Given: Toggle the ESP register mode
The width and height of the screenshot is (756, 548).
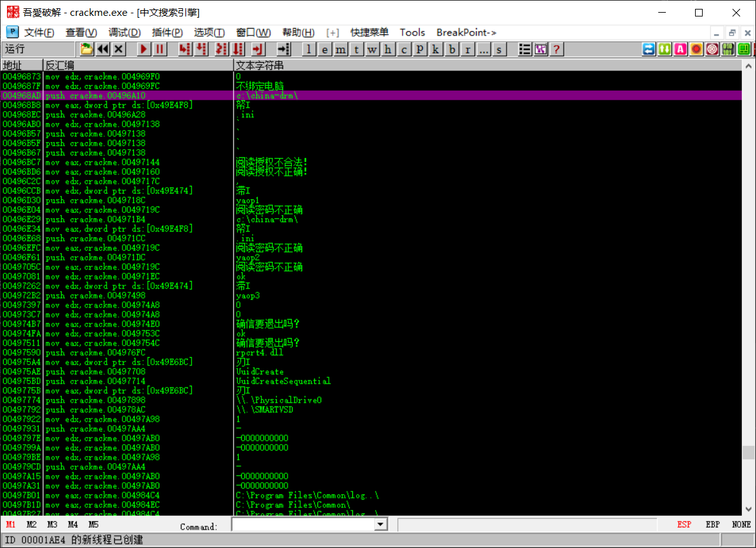Looking at the screenshot, I should point(684,525).
